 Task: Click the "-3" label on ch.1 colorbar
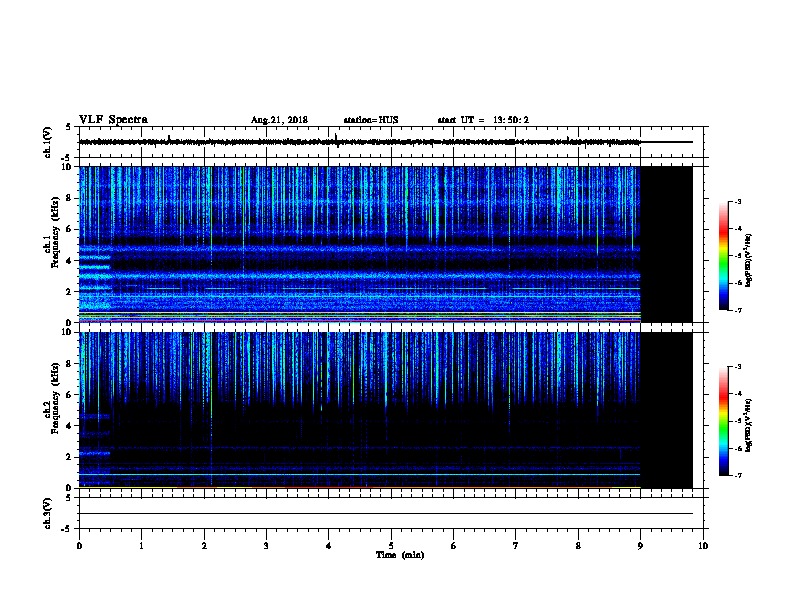(737, 201)
